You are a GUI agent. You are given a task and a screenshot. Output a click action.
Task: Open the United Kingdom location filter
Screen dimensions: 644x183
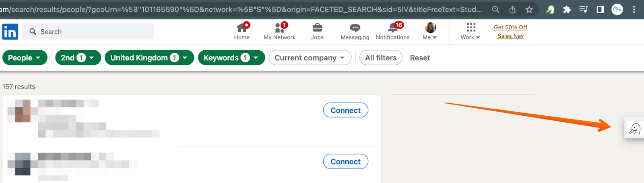tap(149, 58)
